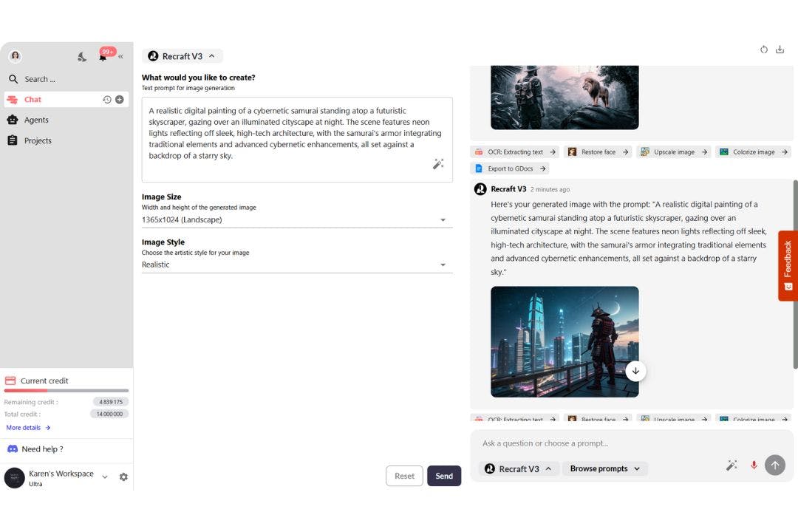
Task: Start a new chat with plus icon
Action: tap(120, 99)
